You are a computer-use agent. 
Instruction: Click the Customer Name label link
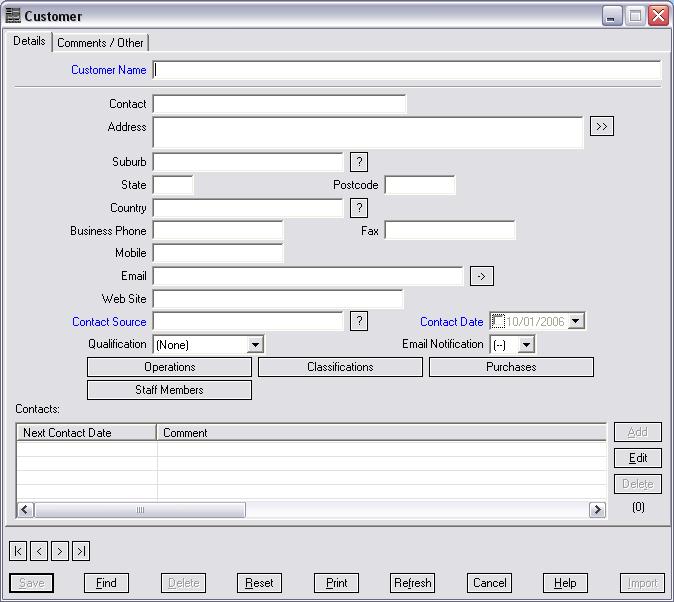(x=109, y=70)
